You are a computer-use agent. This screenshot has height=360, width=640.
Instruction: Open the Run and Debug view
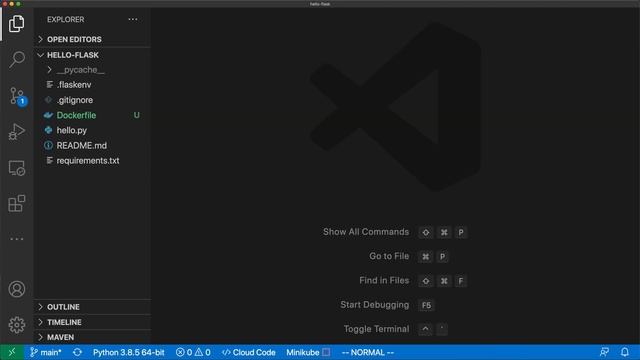[x=16, y=131]
